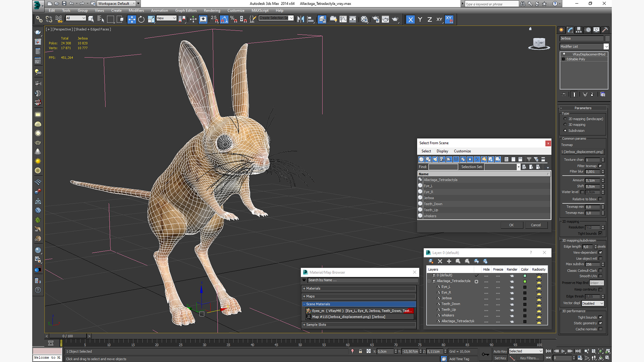Open Create Selection Set dropdown
The width and height of the screenshot is (644, 362).
coord(291,18)
